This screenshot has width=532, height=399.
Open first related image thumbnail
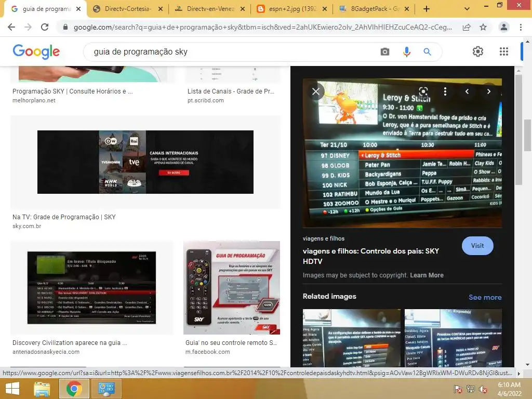tap(352, 338)
